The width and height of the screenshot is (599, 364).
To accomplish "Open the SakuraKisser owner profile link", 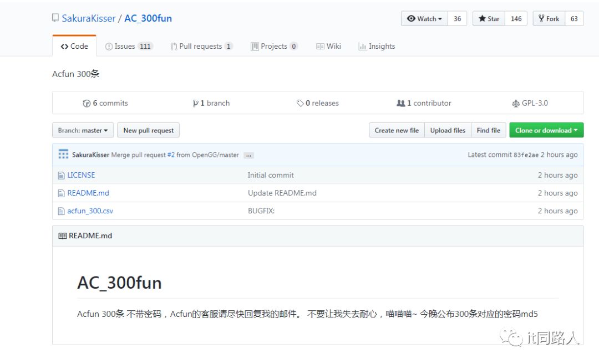I will point(88,18).
